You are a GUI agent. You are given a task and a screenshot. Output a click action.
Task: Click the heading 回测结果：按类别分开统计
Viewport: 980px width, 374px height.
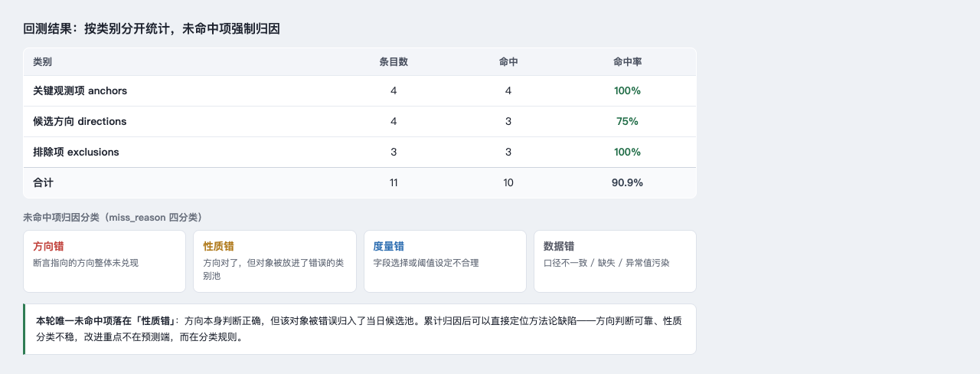tap(152, 29)
